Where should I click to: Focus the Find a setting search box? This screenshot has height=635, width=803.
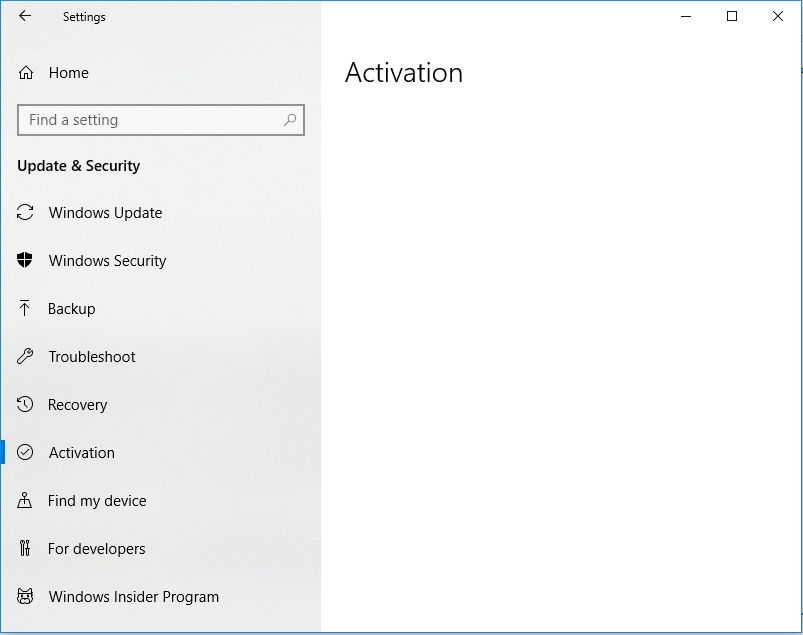(161, 120)
